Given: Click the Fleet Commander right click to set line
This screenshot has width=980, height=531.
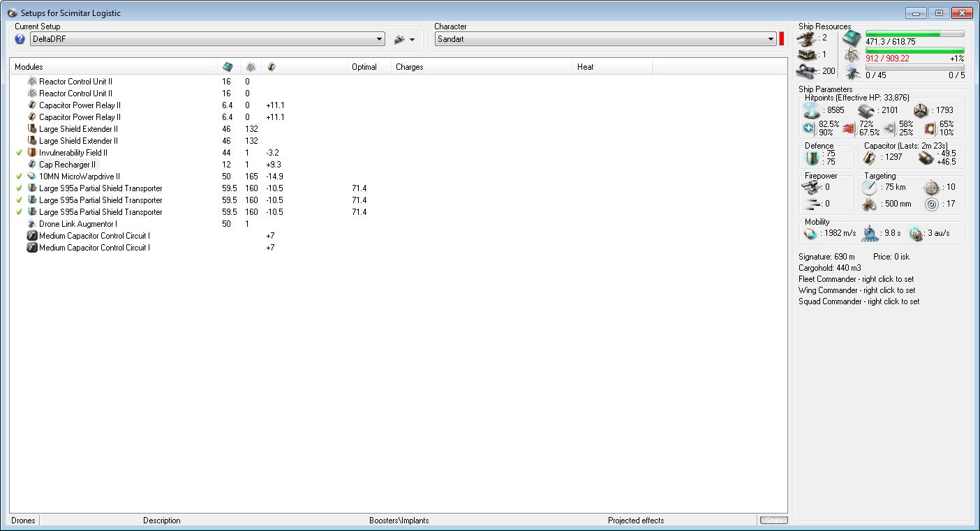Looking at the screenshot, I should (x=856, y=279).
